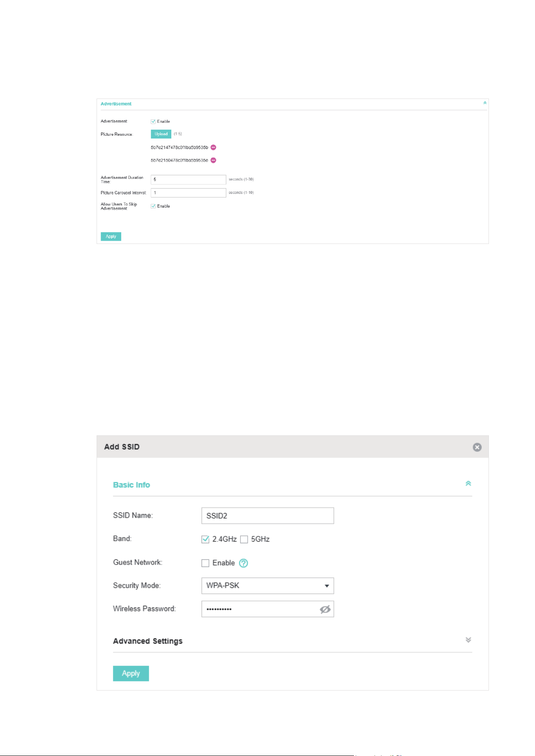Check the 5GHz band checkbox

pos(244,539)
